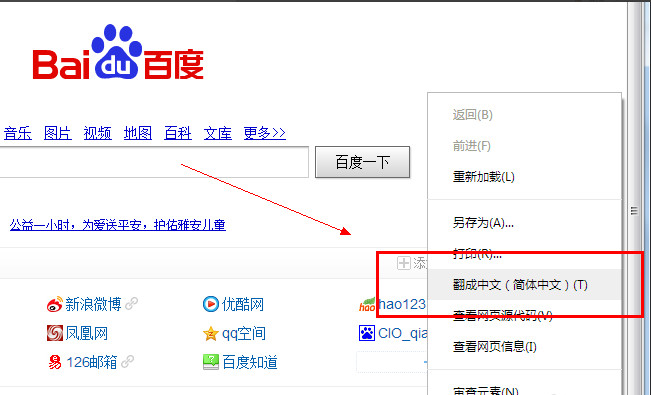Open the 公益一小时 charity headline link
The width and height of the screenshot is (651, 395).
coord(118,225)
